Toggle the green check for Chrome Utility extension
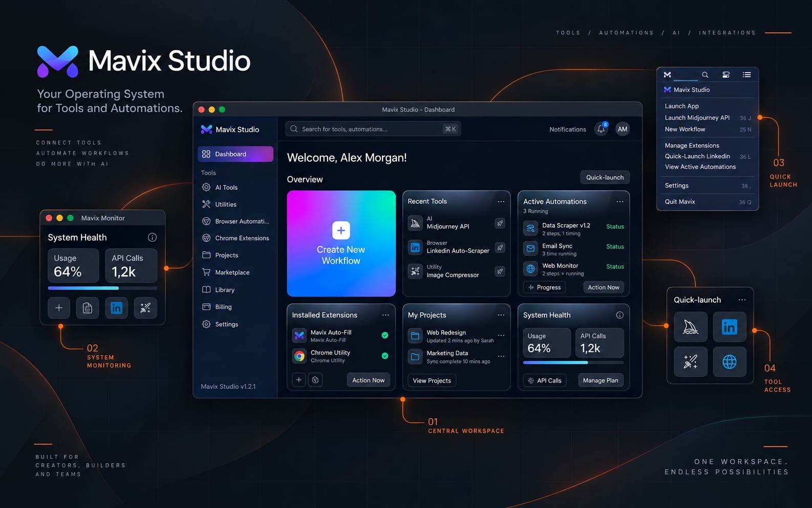812x508 pixels. click(385, 356)
